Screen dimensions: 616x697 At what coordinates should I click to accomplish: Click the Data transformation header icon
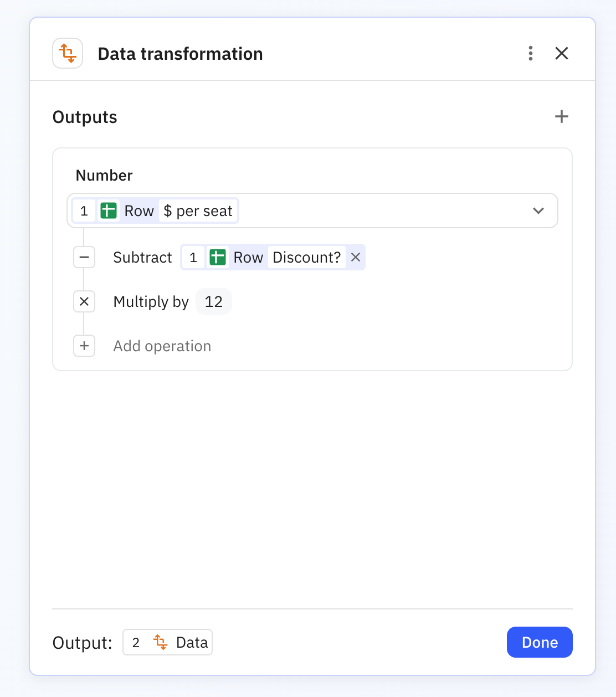pyautogui.click(x=67, y=53)
